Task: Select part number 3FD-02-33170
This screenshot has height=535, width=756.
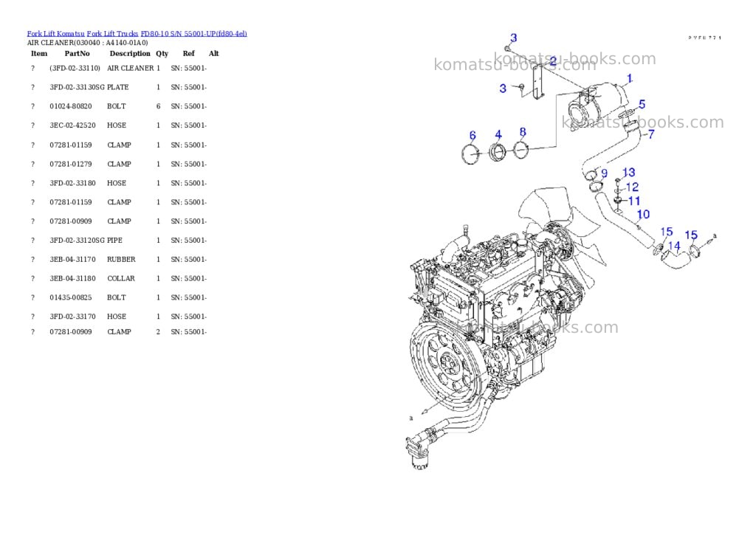Action: point(72,317)
